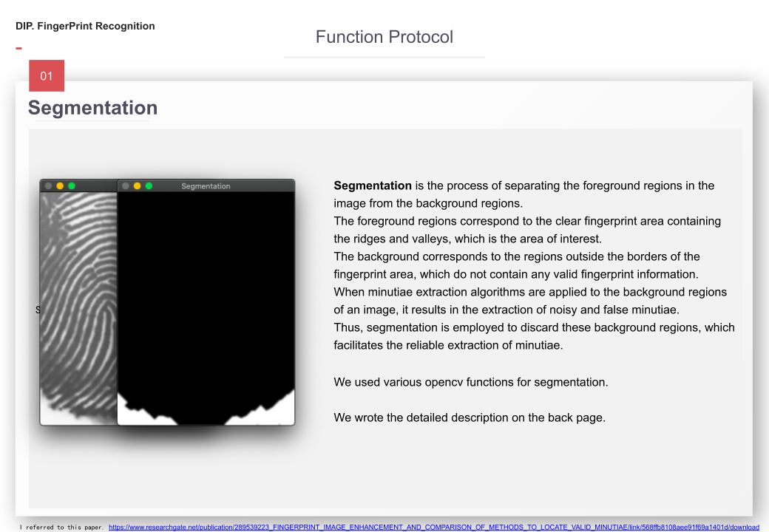Viewport: 769px width, 532px height.
Task: Click the 'I referred to this paper' footer text
Action: (x=58, y=527)
